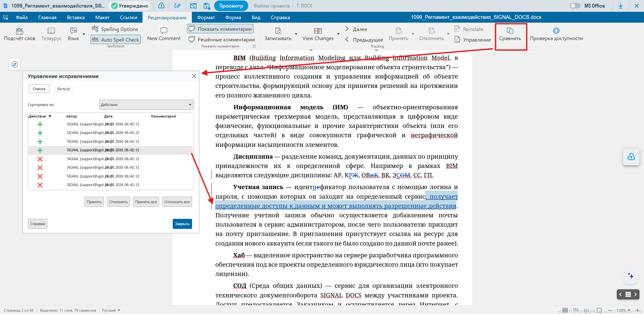Image resolution: width=644 pixels, height=314 pixels.
Task: Switch to the Главная tab
Action: [x=47, y=17]
